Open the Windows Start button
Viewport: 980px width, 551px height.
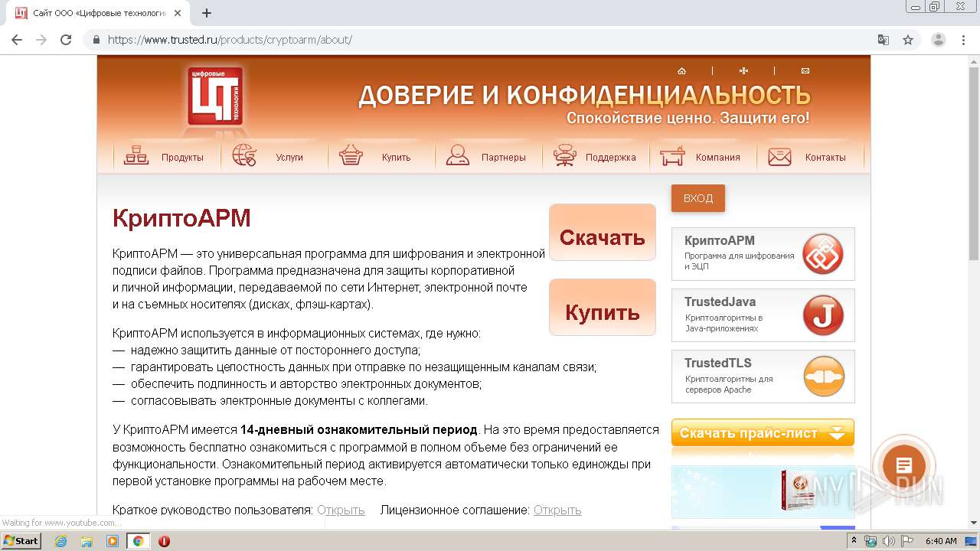21,541
